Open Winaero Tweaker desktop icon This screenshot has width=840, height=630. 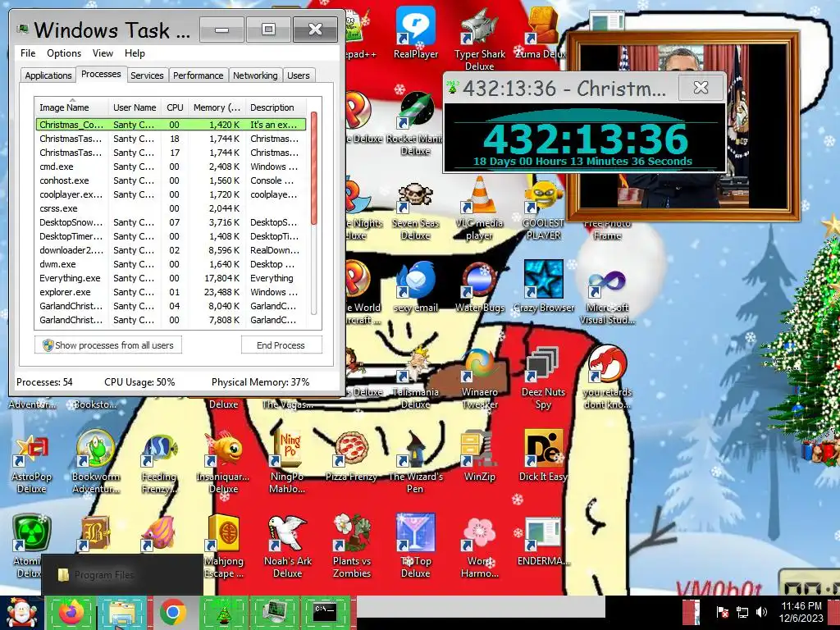pyautogui.click(x=479, y=379)
